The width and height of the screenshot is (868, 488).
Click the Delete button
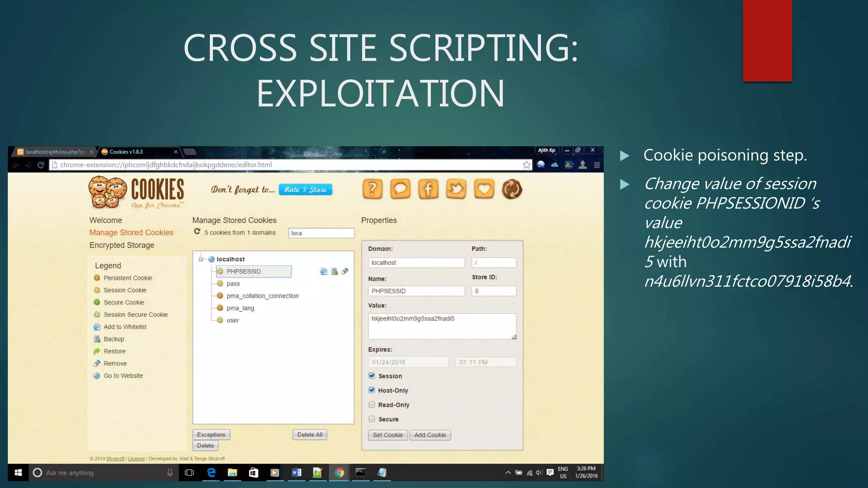click(206, 446)
